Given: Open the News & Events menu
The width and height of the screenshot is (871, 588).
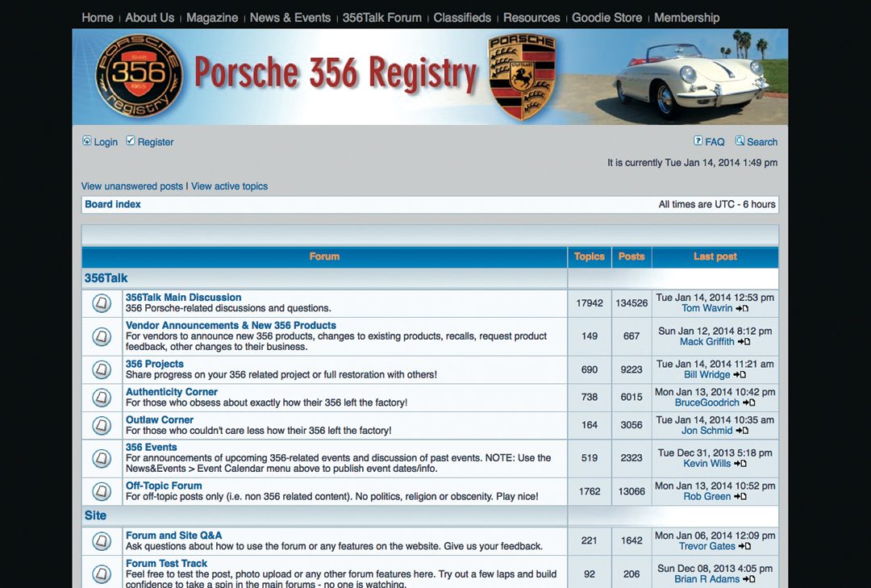Looking at the screenshot, I should coord(290,18).
